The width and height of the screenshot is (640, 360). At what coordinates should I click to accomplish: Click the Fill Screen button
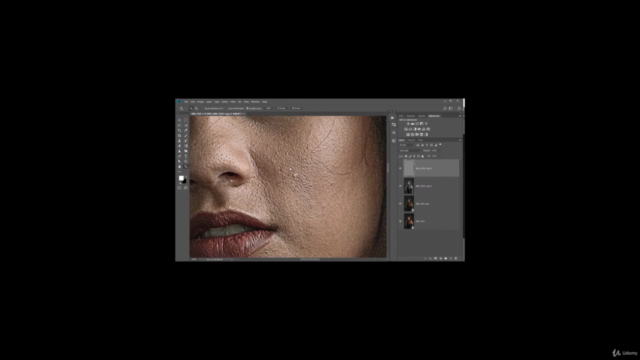click(296, 108)
